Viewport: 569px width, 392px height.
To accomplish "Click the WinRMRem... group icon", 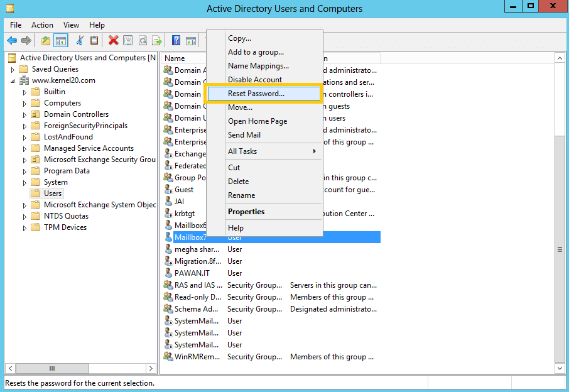I will (168, 356).
